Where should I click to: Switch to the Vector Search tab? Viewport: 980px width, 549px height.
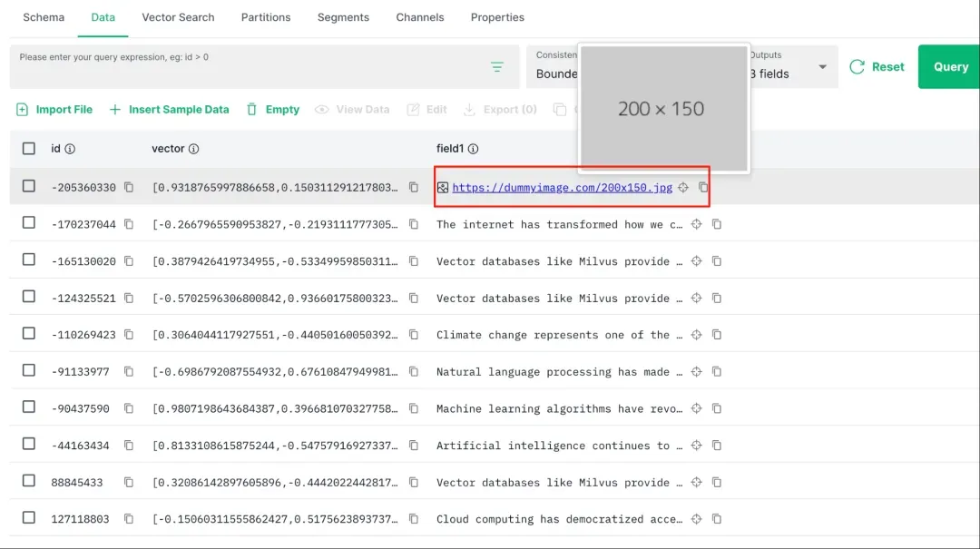178,17
